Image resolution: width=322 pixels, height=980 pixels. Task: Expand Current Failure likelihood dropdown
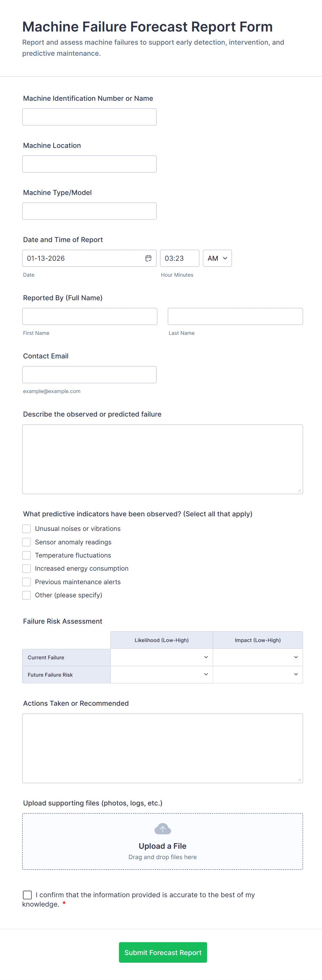[x=162, y=657]
